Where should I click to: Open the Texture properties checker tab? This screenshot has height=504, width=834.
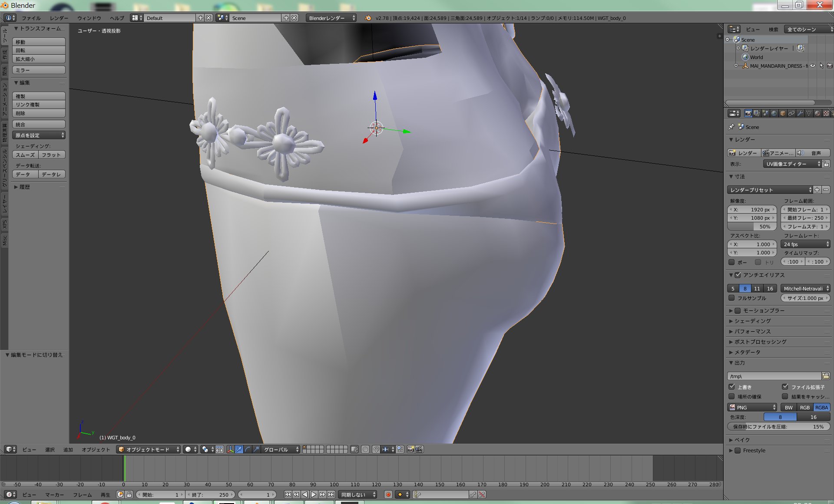point(826,113)
